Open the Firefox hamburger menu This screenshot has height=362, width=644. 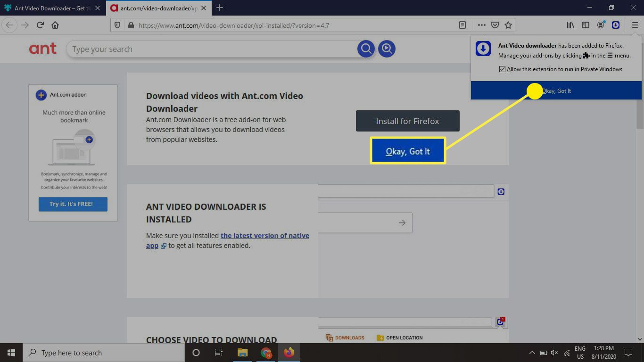[x=635, y=25]
